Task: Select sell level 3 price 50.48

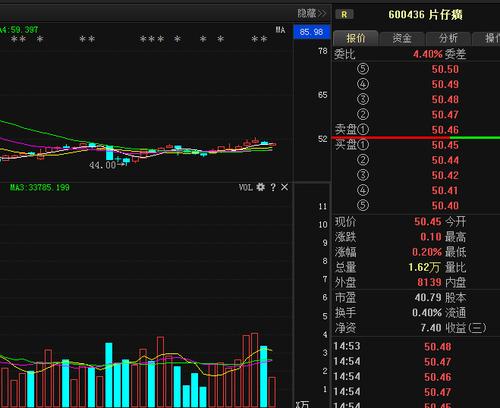Action: (x=445, y=100)
